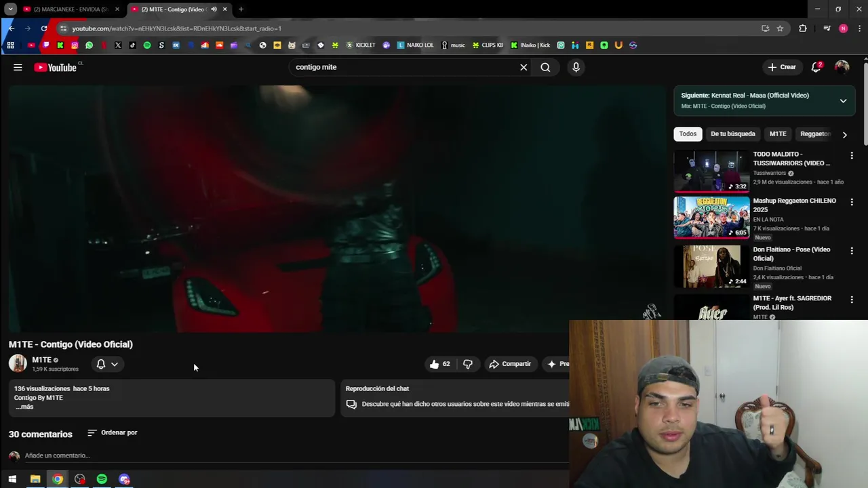Open the account avatar menu

point(842,67)
